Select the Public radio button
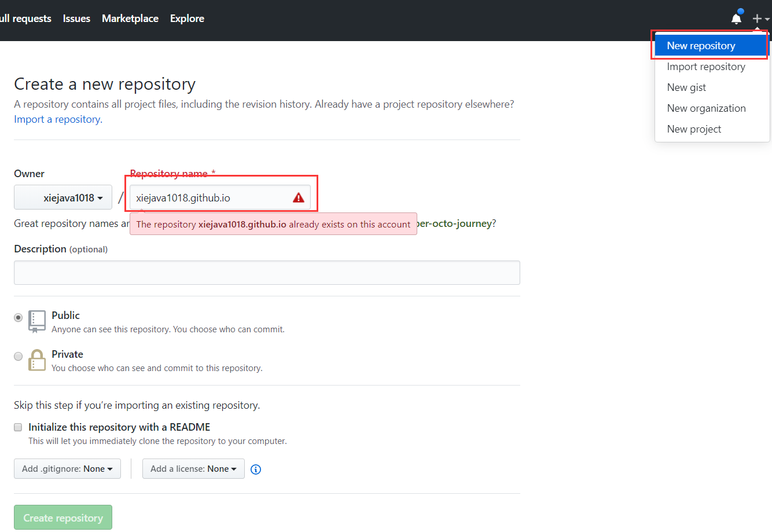The height and width of the screenshot is (532, 772). [x=19, y=317]
